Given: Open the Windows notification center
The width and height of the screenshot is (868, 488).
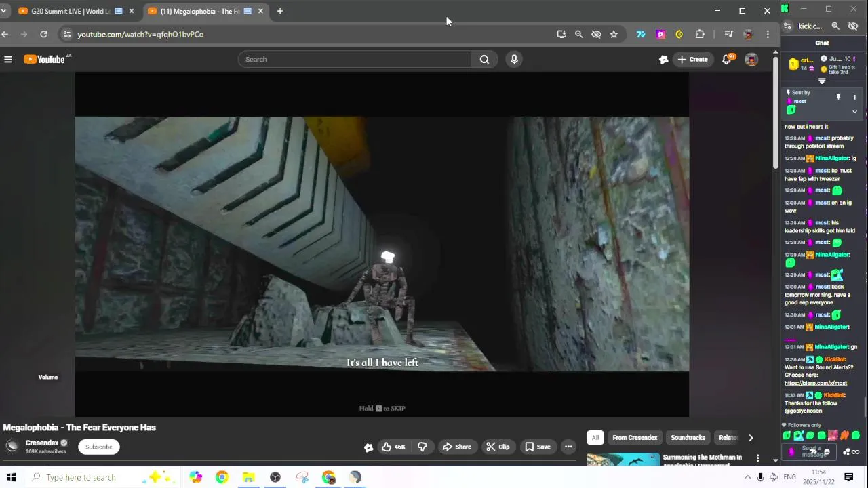Looking at the screenshot, I should click(x=849, y=477).
